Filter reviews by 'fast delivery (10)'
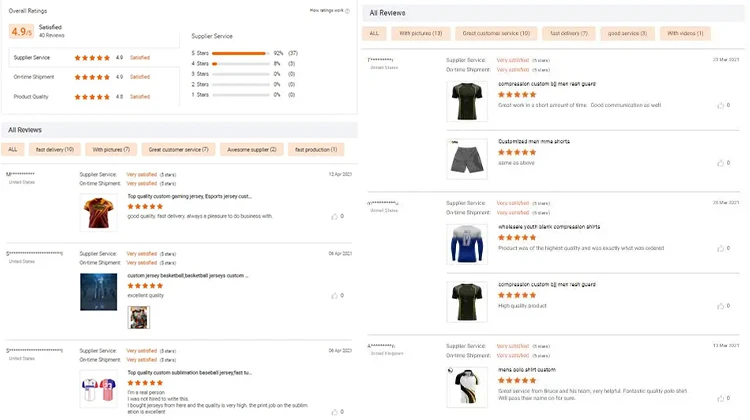The height and width of the screenshot is (420, 750). coord(56,149)
